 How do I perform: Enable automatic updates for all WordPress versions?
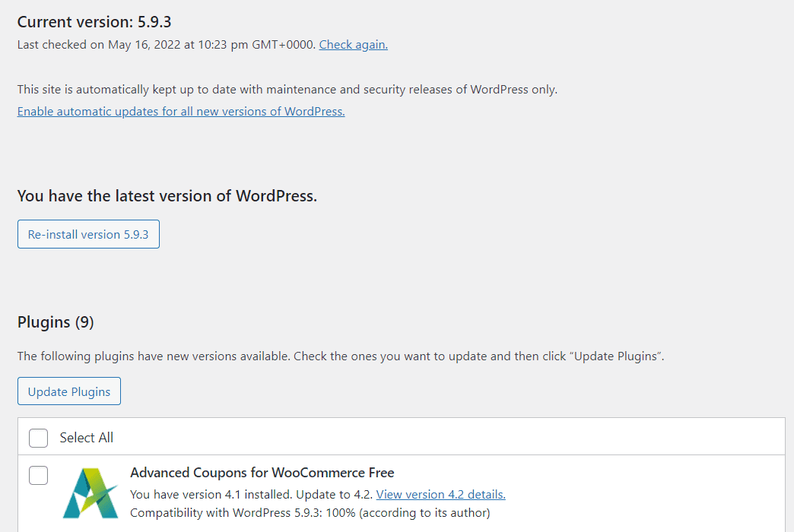pyautogui.click(x=181, y=111)
